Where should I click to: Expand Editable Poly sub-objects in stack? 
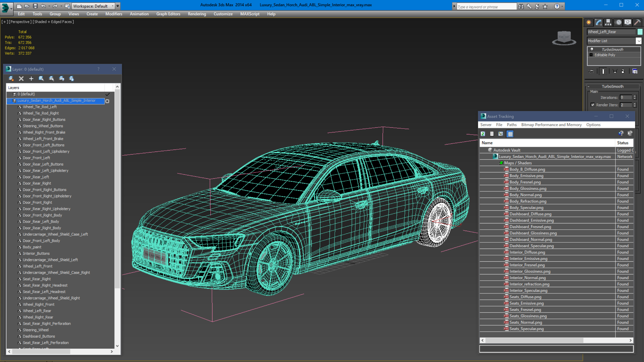tap(591, 55)
